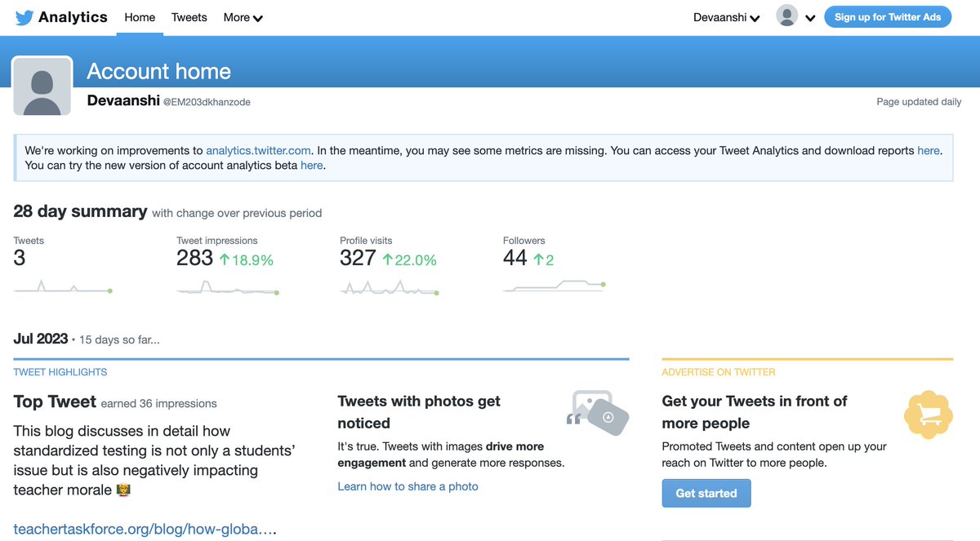Click the Jul 2023 heading

[41, 339]
